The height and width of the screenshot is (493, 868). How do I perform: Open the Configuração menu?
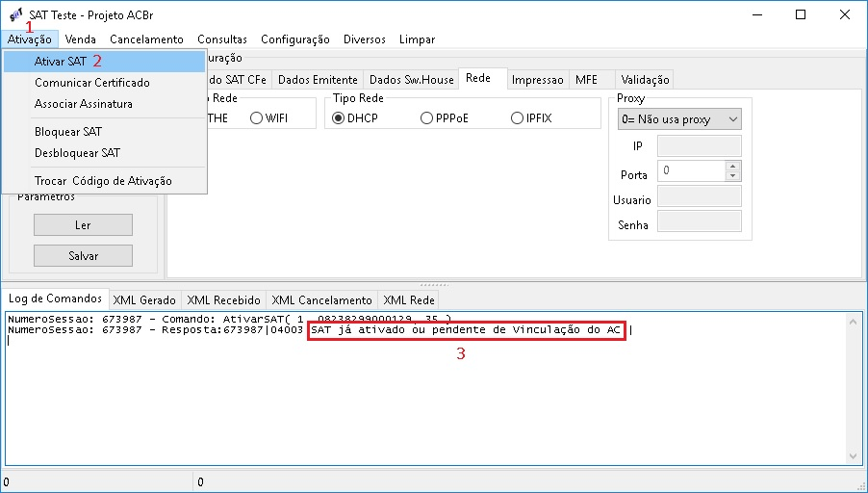[295, 39]
